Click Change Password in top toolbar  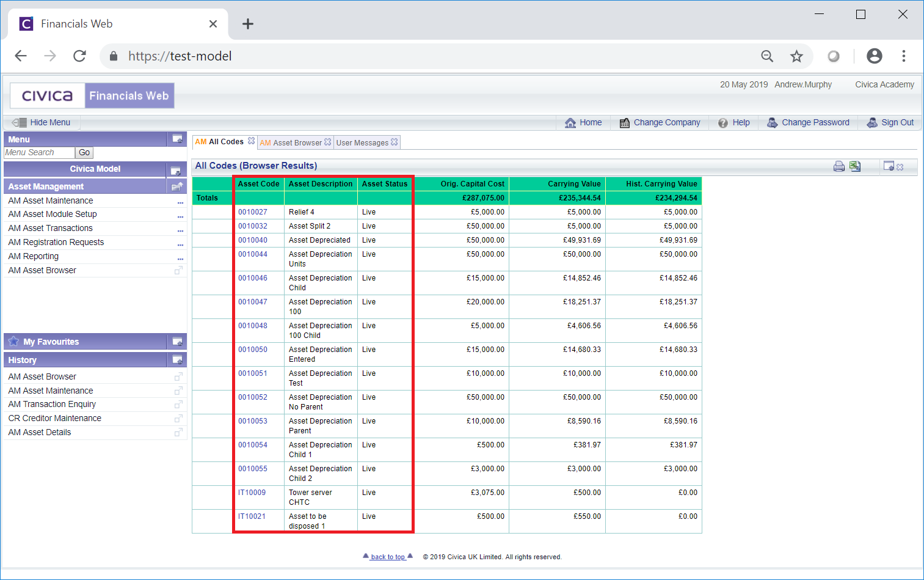(808, 122)
